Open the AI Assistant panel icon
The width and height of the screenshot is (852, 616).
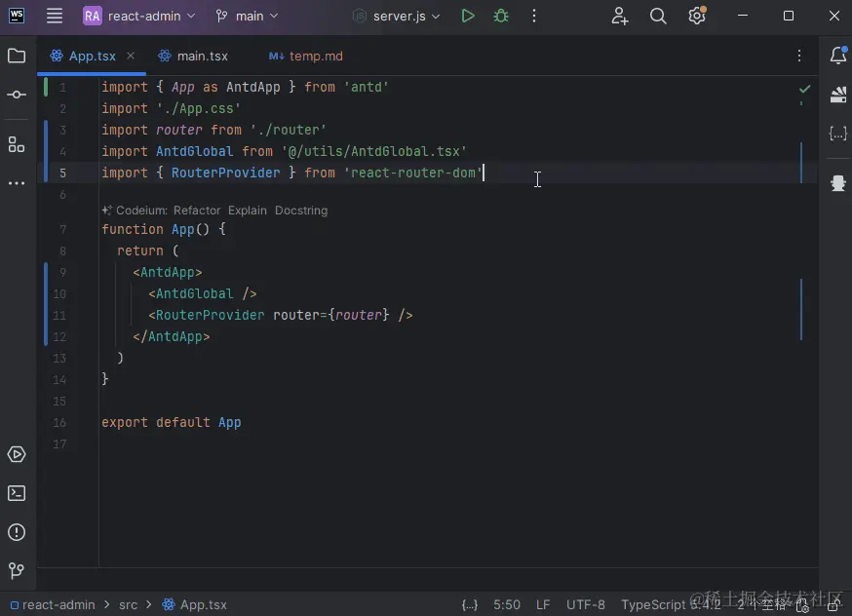[838, 95]
